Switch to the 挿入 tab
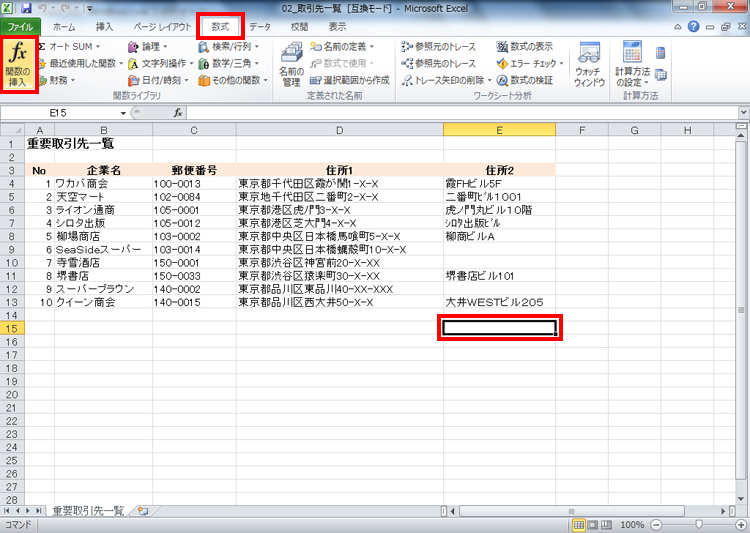 (104, 27)
